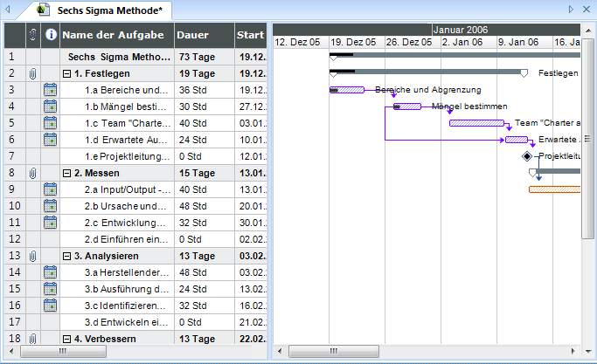The height and width of the screenshot is (364, 597).
Task: Click the 2. Jan 06 week header
Action: point(469,42)
